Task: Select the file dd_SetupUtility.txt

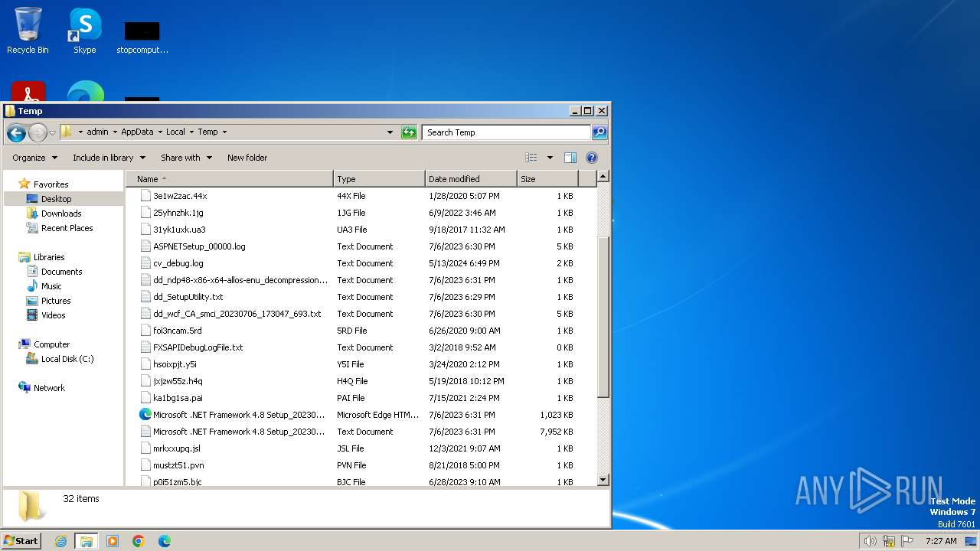Action: coord(188,297)
